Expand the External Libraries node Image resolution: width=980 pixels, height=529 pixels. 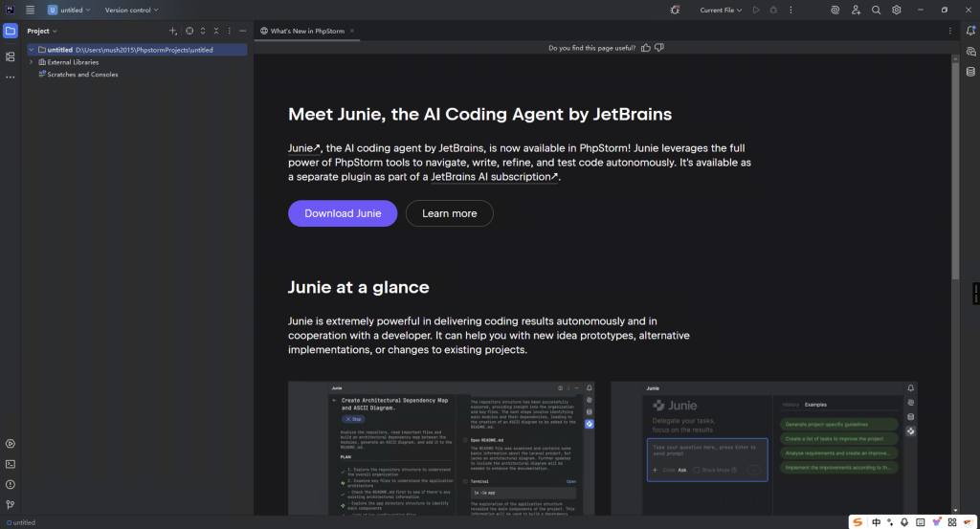[32, 62]
